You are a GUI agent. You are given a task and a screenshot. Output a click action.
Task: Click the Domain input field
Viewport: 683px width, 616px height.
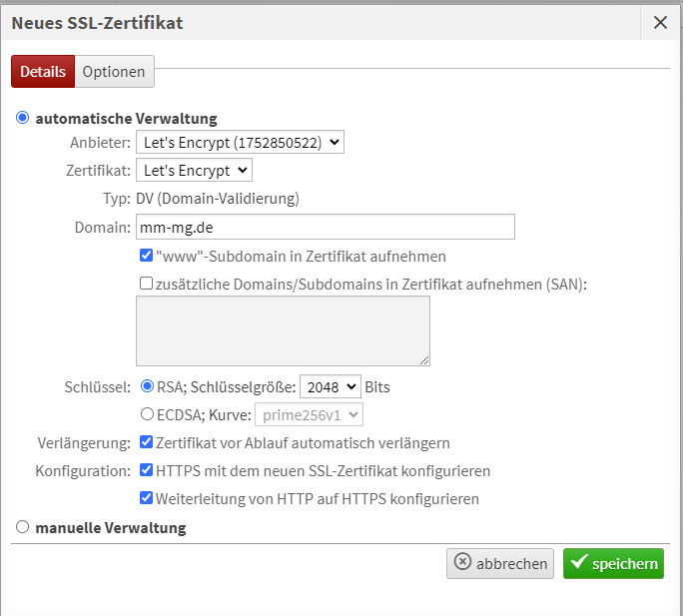[x=325, y=228]
